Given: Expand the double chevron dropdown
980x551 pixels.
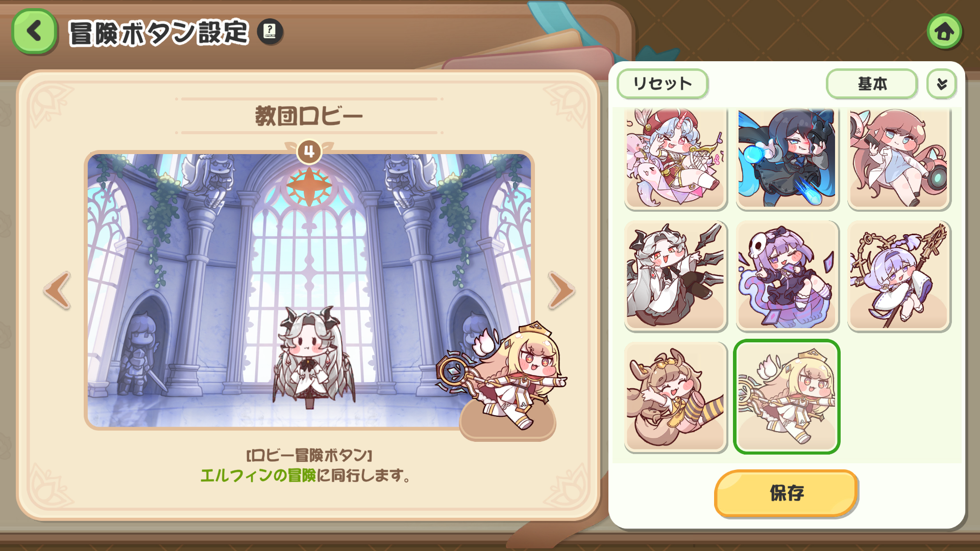Looking at the screenshot, I should point(942,84).
